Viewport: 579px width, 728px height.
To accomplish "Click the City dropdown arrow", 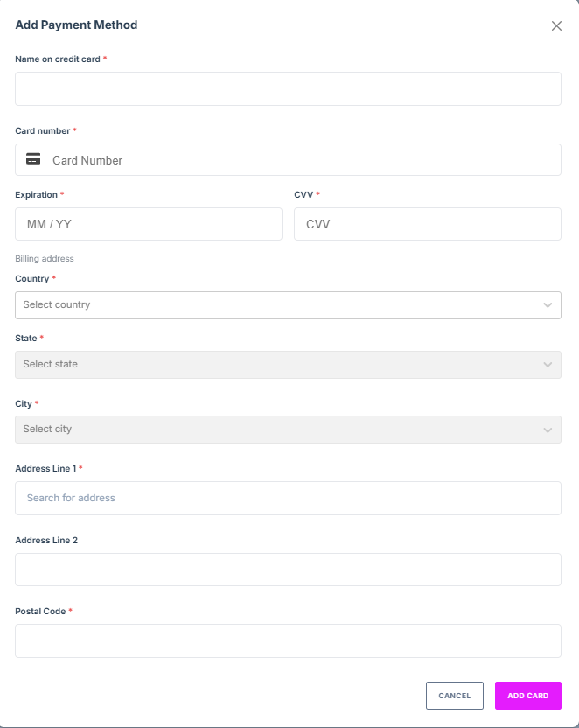I will click(x=548, y=430).
